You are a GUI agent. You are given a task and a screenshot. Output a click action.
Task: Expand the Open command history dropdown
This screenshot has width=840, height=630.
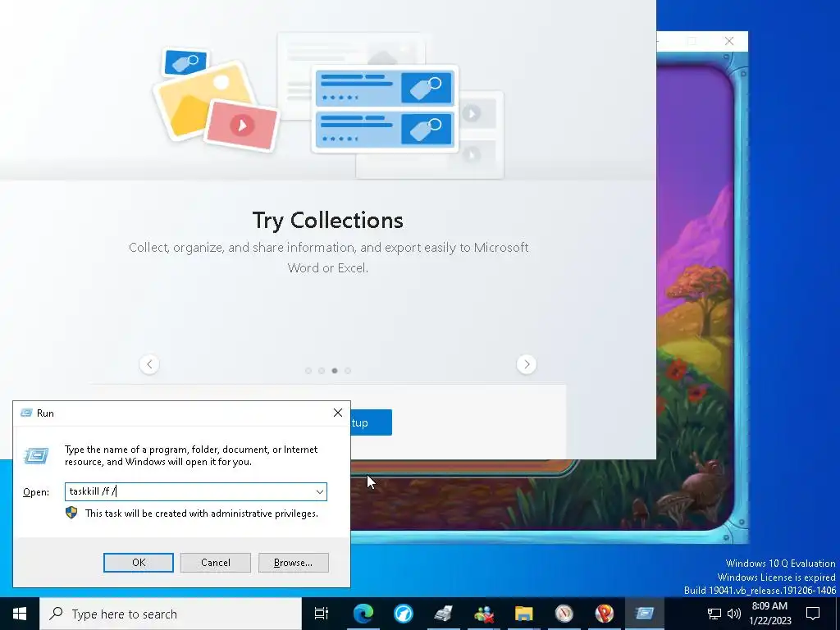pos(319,492)
